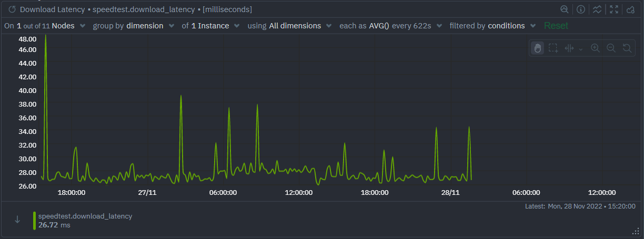
Task: Zoom in on the chart
Action: (595, 48)
